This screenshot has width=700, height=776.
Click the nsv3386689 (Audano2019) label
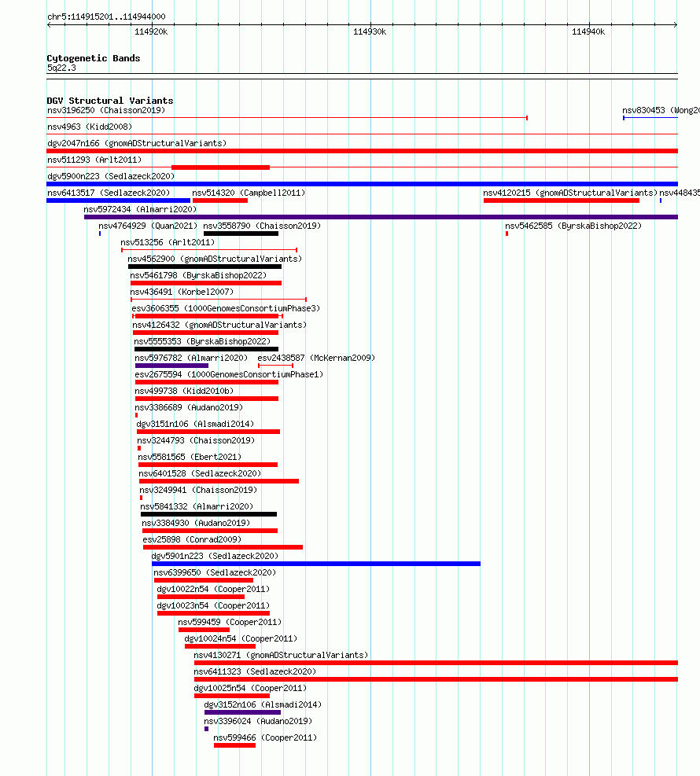[189, 408]
